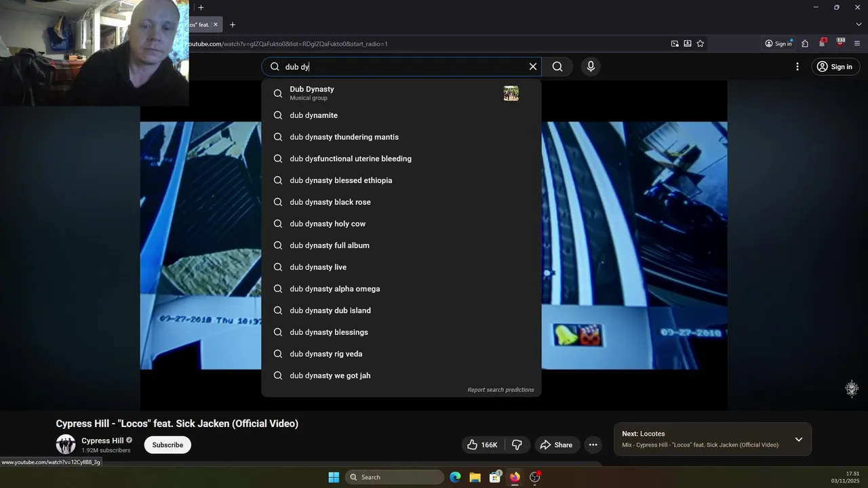This screenshot has width=868, height=488.
Task: Choose 'dub dynasty live' suggestion
Action: [x=401, y=267]
